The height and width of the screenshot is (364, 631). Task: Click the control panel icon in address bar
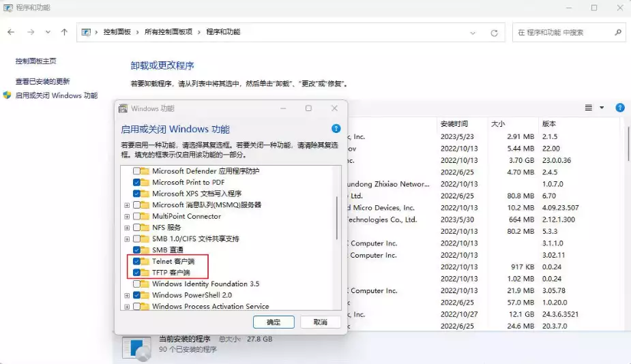click(86, 32)
